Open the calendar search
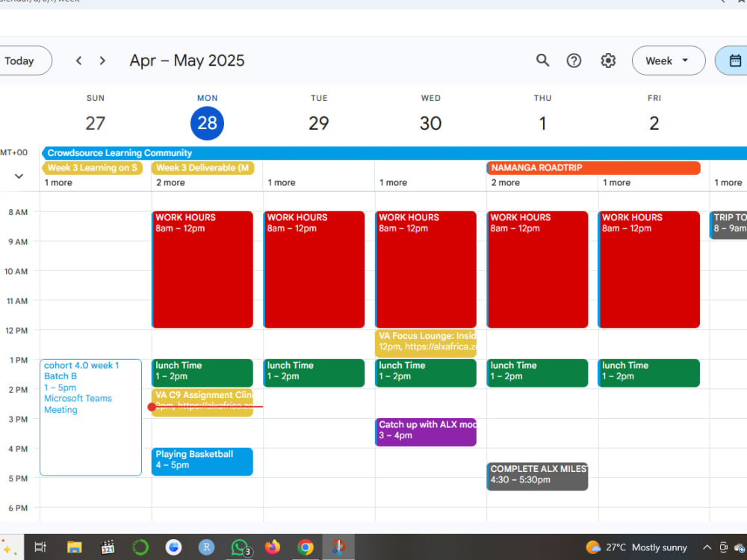The height and width of the screenshot is (560, 747). (542, 60)
